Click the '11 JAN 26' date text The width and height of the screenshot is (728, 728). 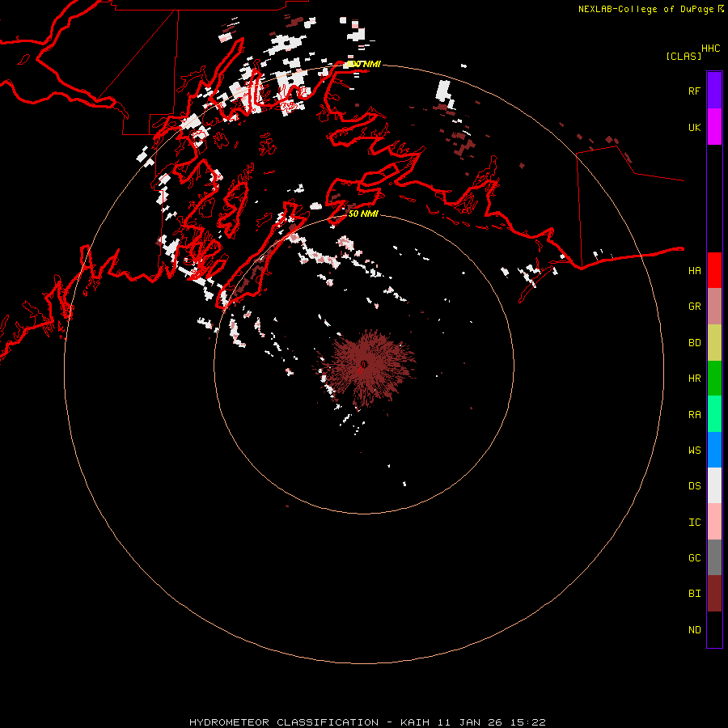(470, 722)
